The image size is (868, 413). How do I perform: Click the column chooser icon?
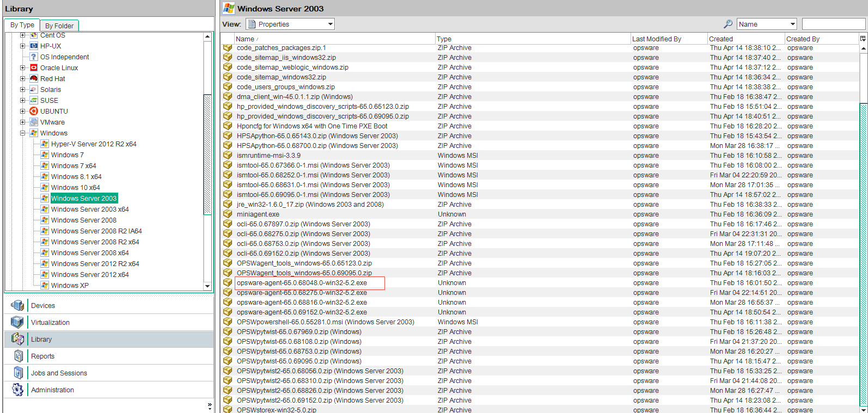[863, 39]
